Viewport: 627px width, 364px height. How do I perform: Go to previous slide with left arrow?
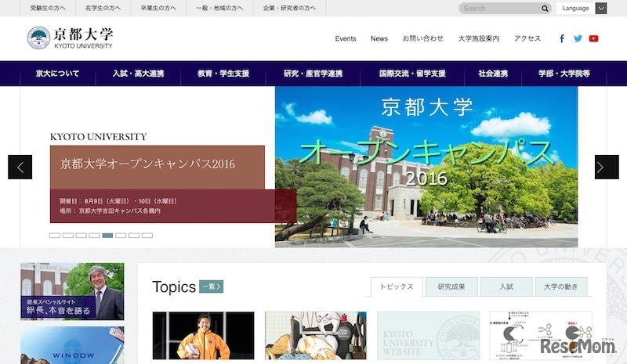click(20, 167)
